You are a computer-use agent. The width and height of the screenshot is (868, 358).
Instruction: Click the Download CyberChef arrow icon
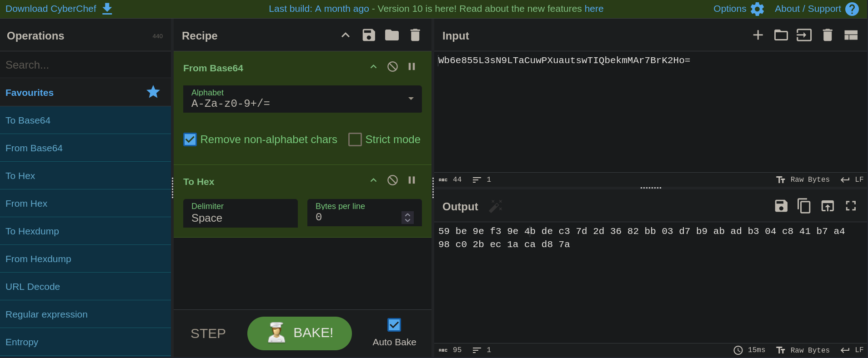107,9
